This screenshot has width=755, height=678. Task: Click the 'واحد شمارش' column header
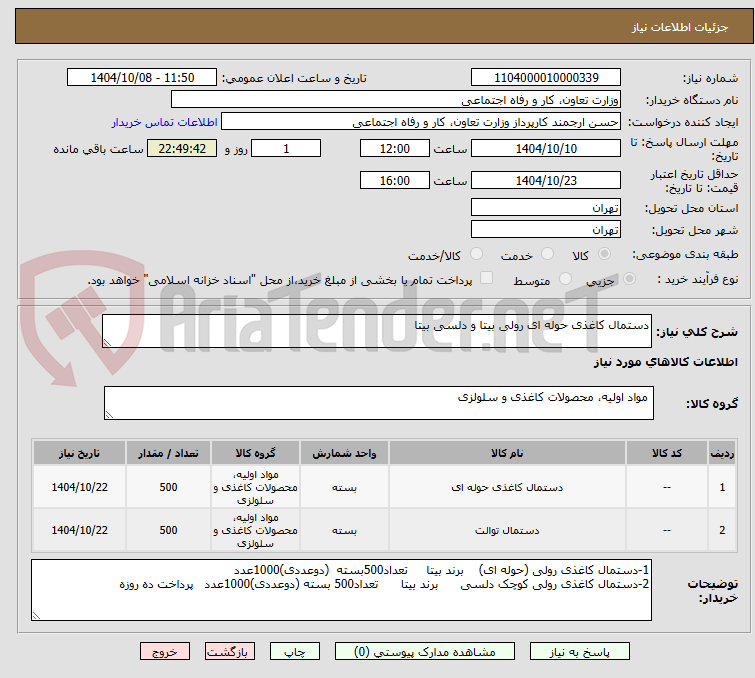pos(344,453)
